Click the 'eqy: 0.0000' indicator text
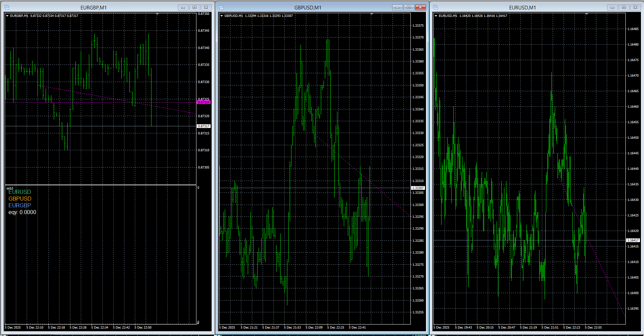 tap(22, 212)
